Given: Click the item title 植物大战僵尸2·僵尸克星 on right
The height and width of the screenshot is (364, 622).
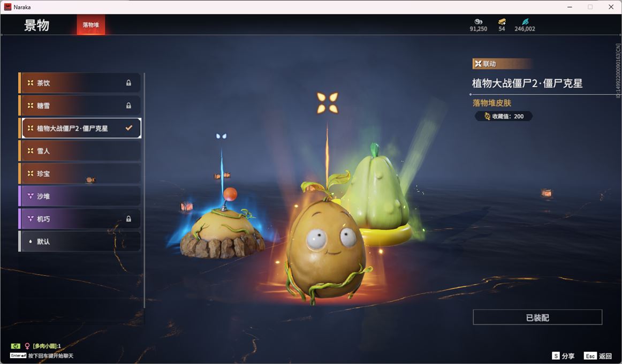Looking at the screenshot, I should 527,84.
